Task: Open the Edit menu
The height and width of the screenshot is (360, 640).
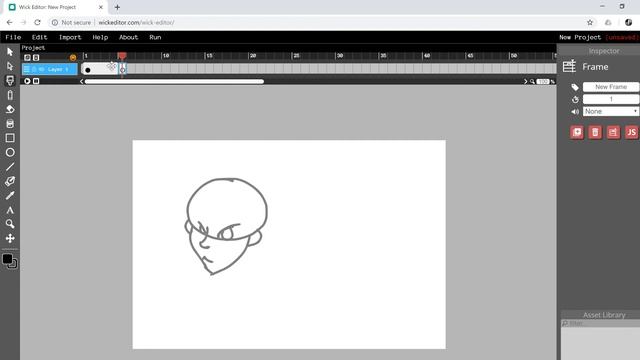Action: tap(40, 37)
